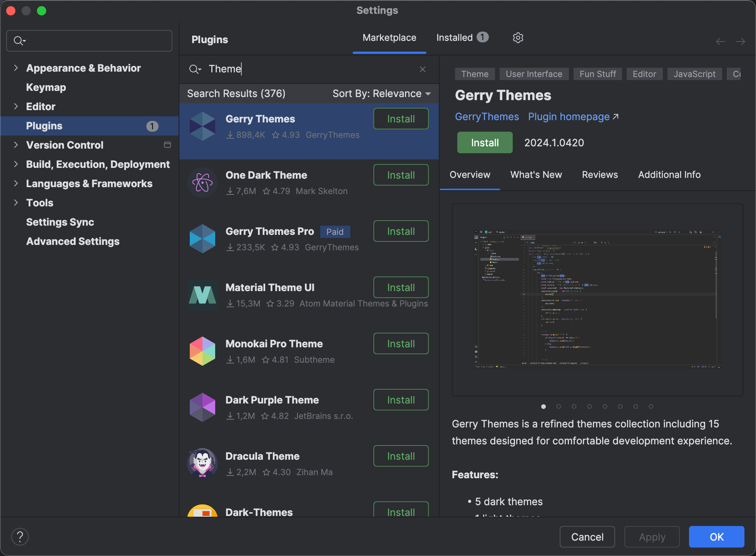The width and height of the screenshot is (756, 556).
Task: Expand the Appearance & Behavior section
Action: click(x=16, y=68)
